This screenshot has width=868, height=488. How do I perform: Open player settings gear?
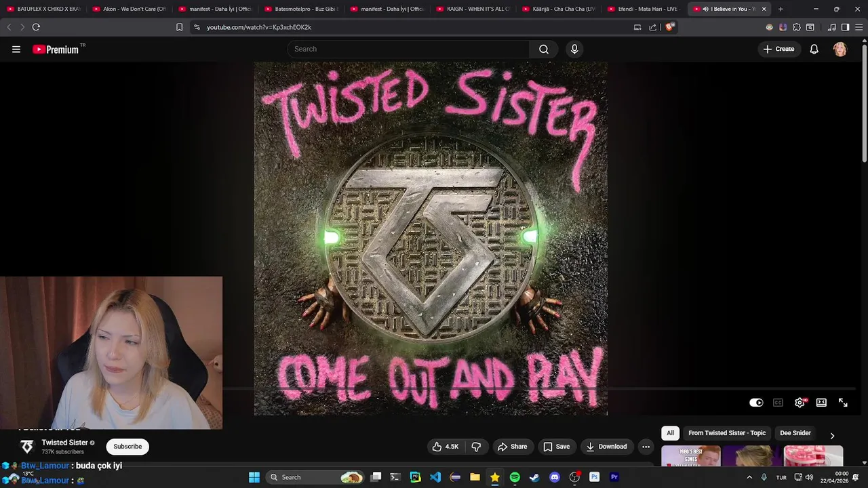[800, 403]
